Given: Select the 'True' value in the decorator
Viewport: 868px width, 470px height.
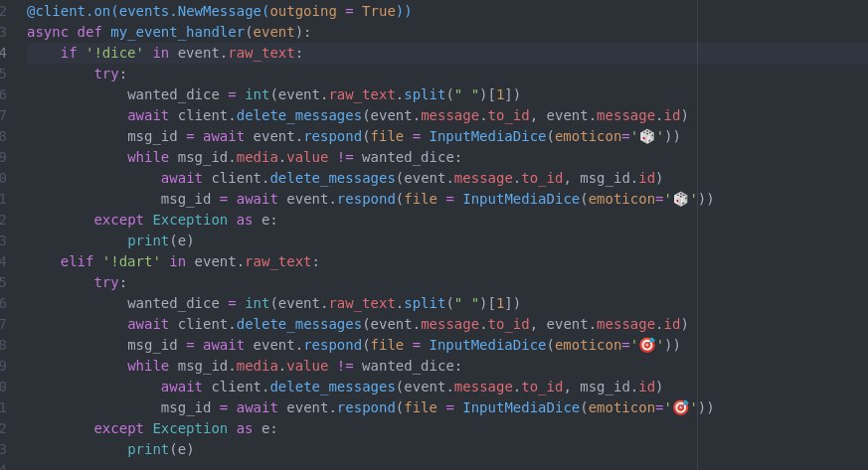Looking at the screenshot, I should click(x=378, y=11).
